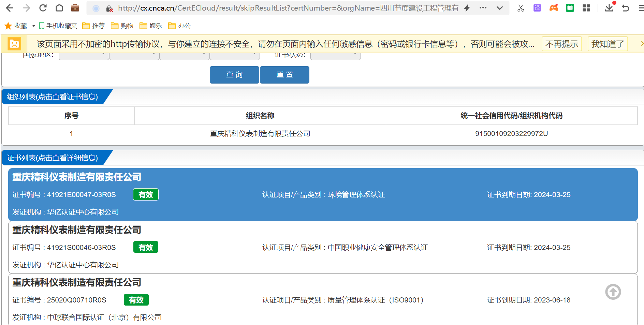Screen dimensions: 644x325
Task: Open the scissors screenshot tool
Action: coord(521,8)
